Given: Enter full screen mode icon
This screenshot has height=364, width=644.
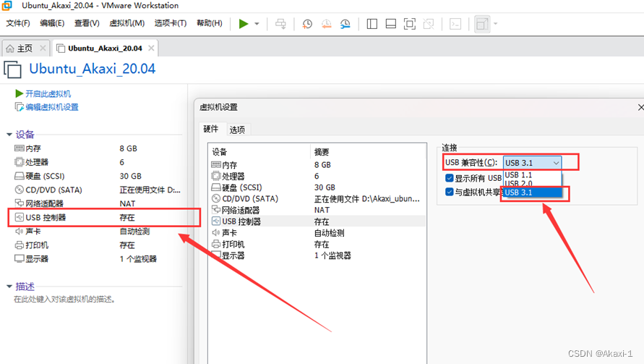Looking at the screenshot, I should tap(410, 24).
